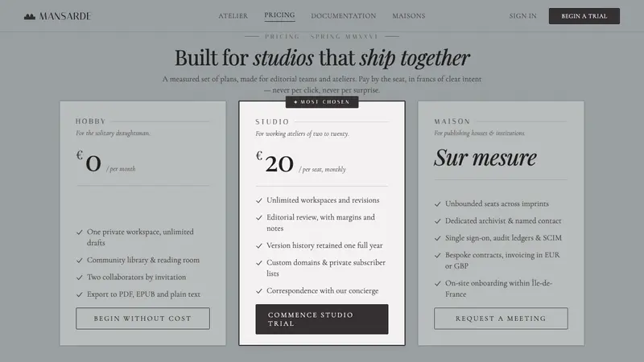644x362 pixels.
Task: Click checkmark next to Two collaborators by invitation
Action: (x=79, y=278)
